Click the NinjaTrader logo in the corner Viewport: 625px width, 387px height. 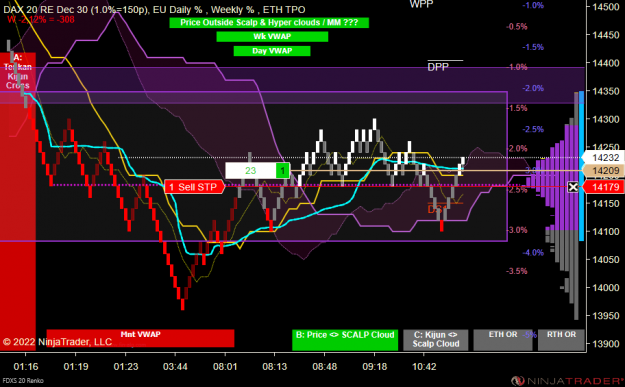click(568, 381)
